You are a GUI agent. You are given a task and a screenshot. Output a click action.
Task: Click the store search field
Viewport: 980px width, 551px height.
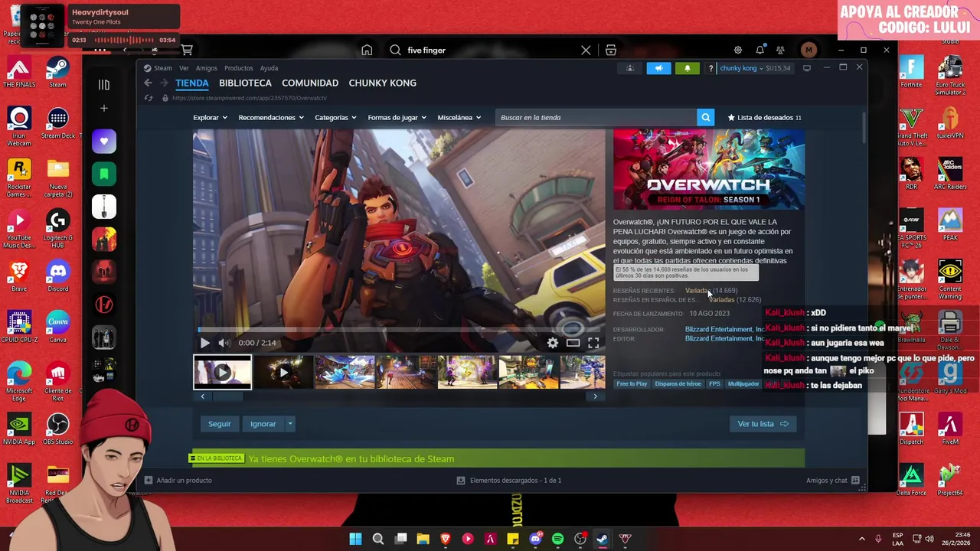click(596, 117)
